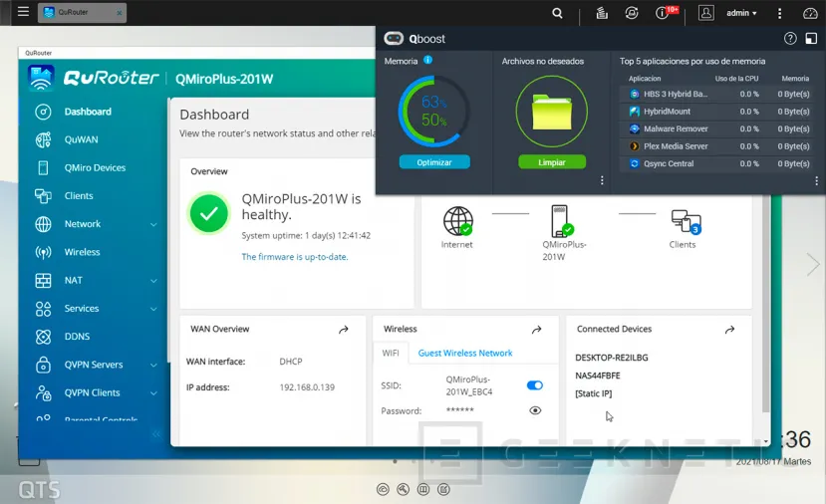This screenshot has height=504, width=826.
Task: Click the [Static IP] connected device entry
Action: (x=593, y=393)
